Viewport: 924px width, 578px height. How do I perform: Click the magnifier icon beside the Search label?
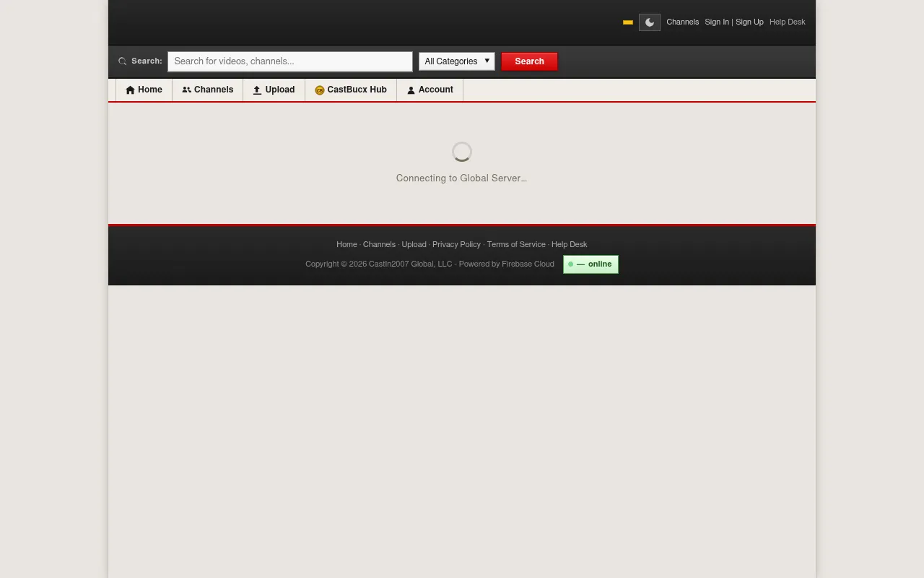coord(122,61)
